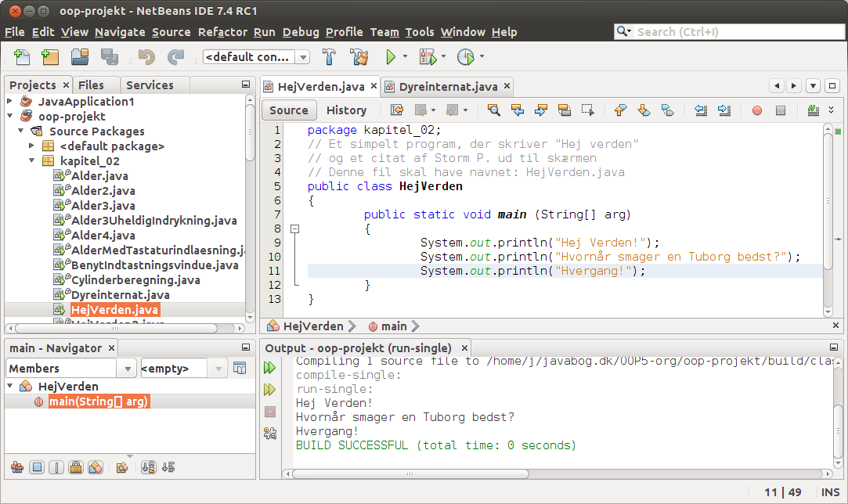Open the Members dropdown in Navigator
Image resolution: width=848 pixels, height=504 pixels.
click(71, 369)
